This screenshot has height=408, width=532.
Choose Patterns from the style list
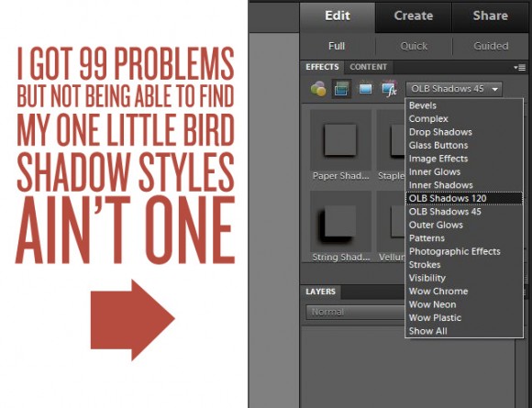click(x=464, y=238)
